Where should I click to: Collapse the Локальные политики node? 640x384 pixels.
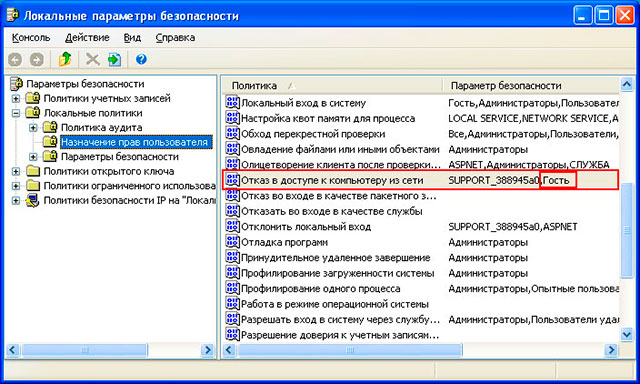pos(16,113)
